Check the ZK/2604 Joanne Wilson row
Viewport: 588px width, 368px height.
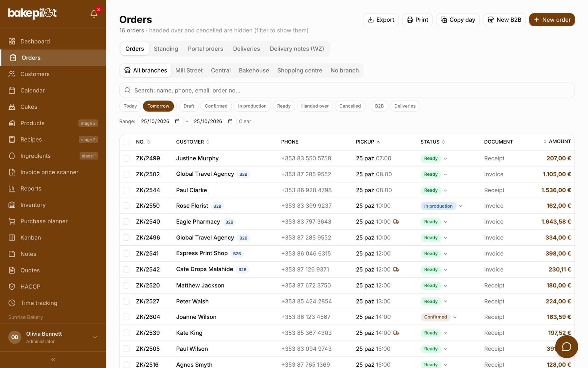[x=126, y=317]
